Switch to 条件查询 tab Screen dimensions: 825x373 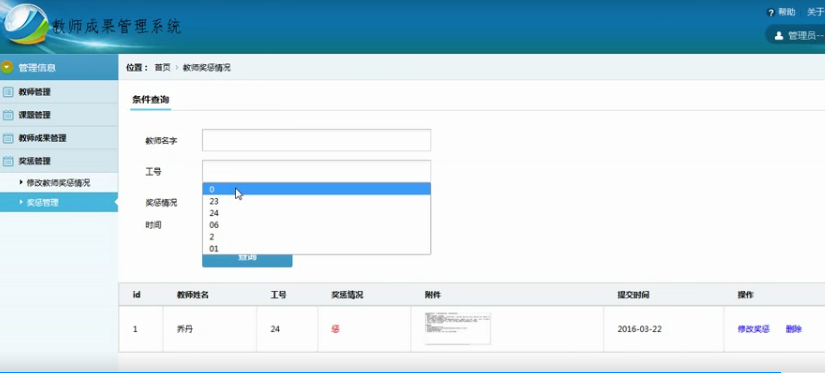tap(150, 99)
